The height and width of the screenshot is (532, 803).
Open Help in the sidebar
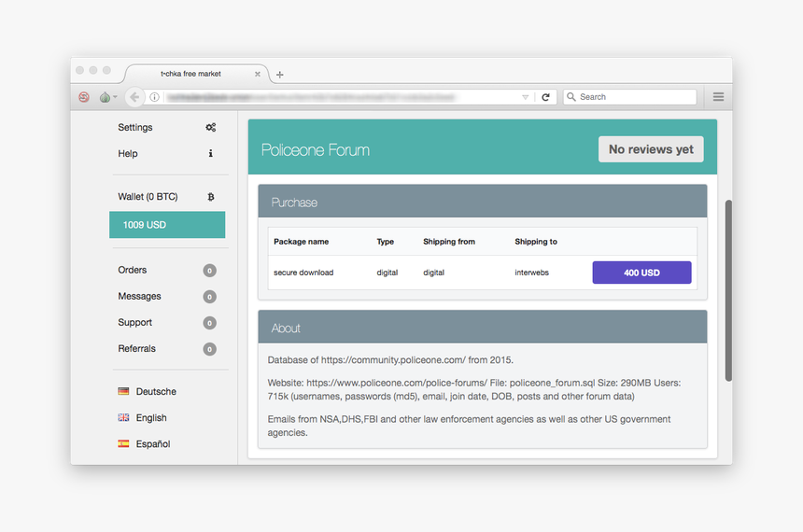tap(128, 154)
